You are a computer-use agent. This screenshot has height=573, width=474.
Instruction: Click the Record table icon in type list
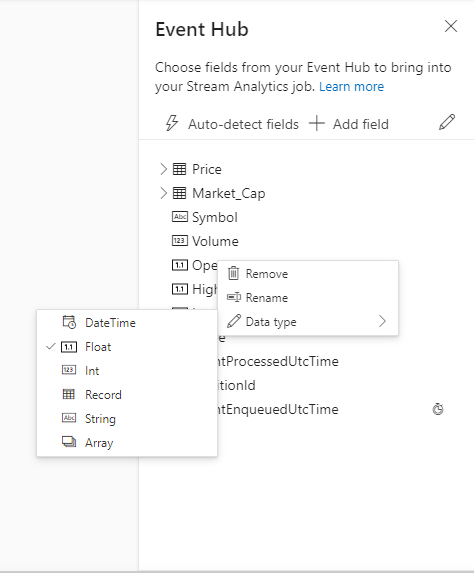coord(69,394)
